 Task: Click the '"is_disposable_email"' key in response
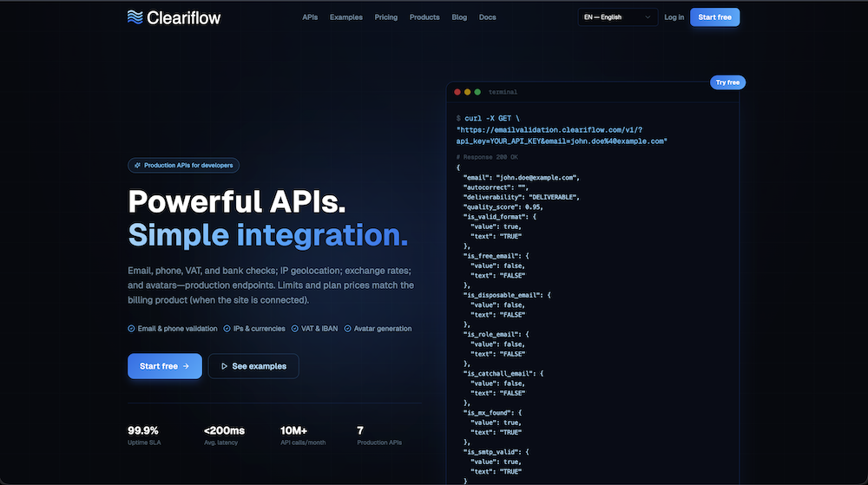(x=502, y=295)
